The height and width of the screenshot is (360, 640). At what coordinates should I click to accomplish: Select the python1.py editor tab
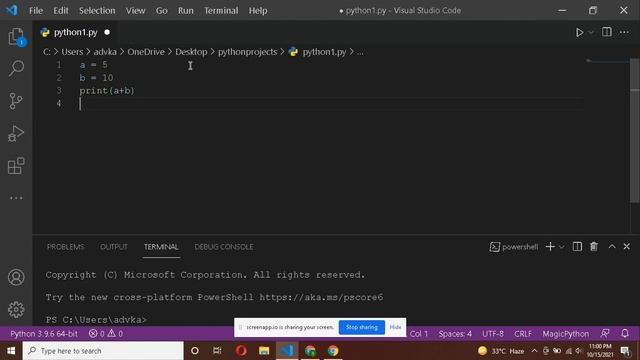point(75,32)
